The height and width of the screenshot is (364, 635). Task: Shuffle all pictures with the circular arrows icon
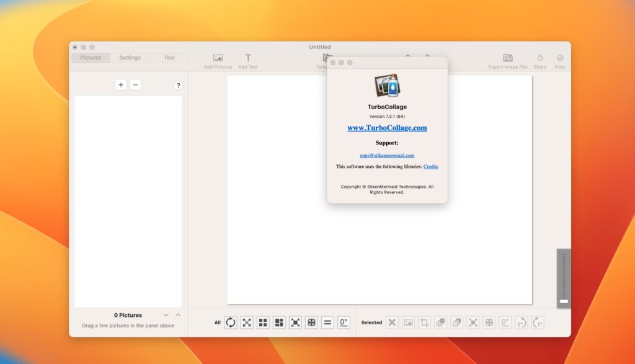(x=230, y=322)
